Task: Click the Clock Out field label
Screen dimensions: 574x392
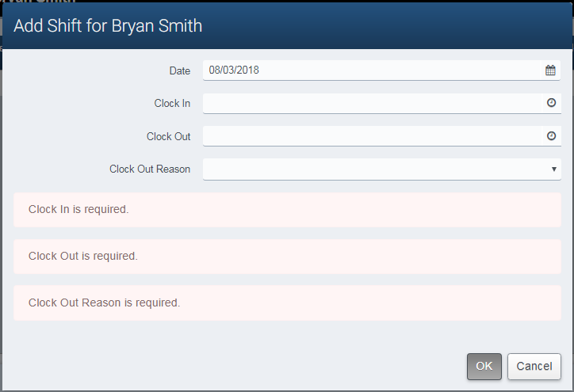Action: (x=168, y=136)
